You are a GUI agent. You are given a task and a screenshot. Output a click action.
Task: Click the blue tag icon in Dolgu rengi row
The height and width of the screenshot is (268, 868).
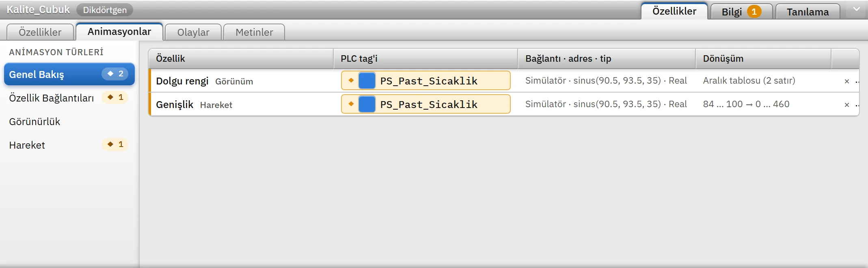[x=367, y=80]
